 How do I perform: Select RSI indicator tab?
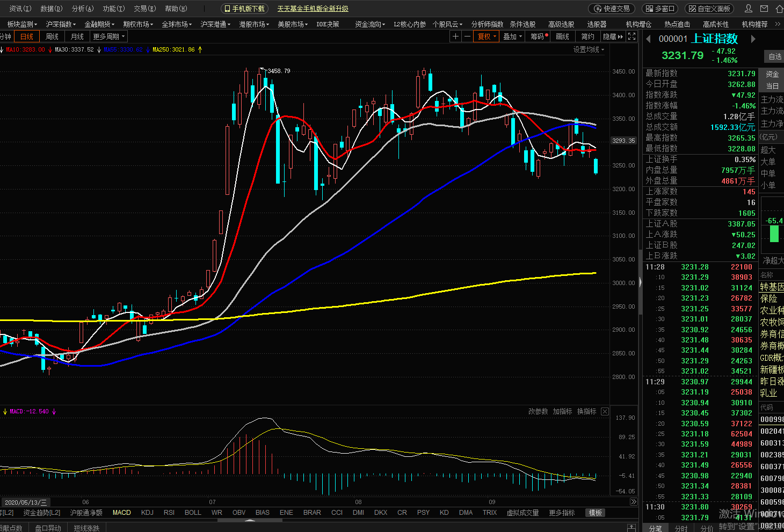(x=169, y=513)
